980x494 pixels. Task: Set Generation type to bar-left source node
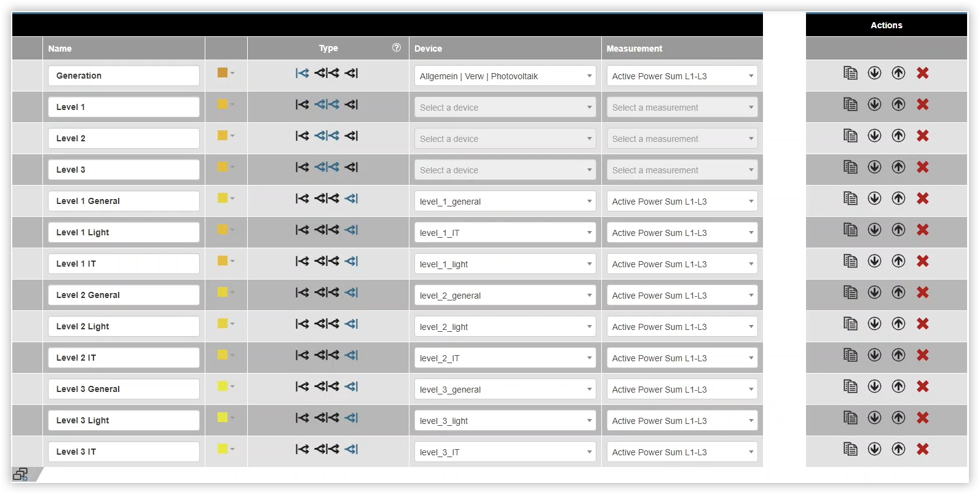[302, 73]
